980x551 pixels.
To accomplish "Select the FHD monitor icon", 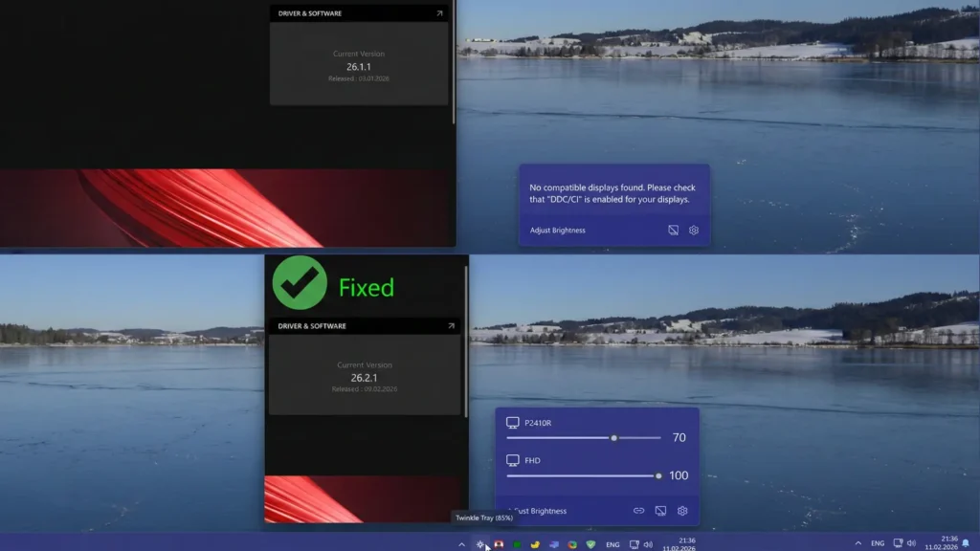I will click(x=513, y=460).
